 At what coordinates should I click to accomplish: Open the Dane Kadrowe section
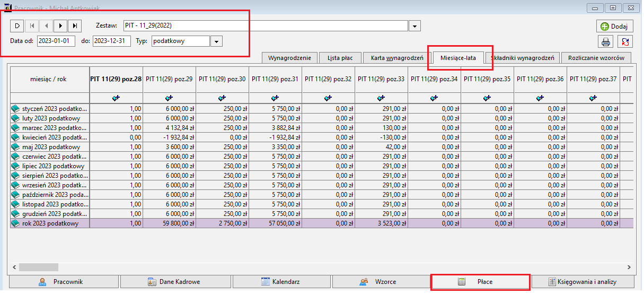175,282
